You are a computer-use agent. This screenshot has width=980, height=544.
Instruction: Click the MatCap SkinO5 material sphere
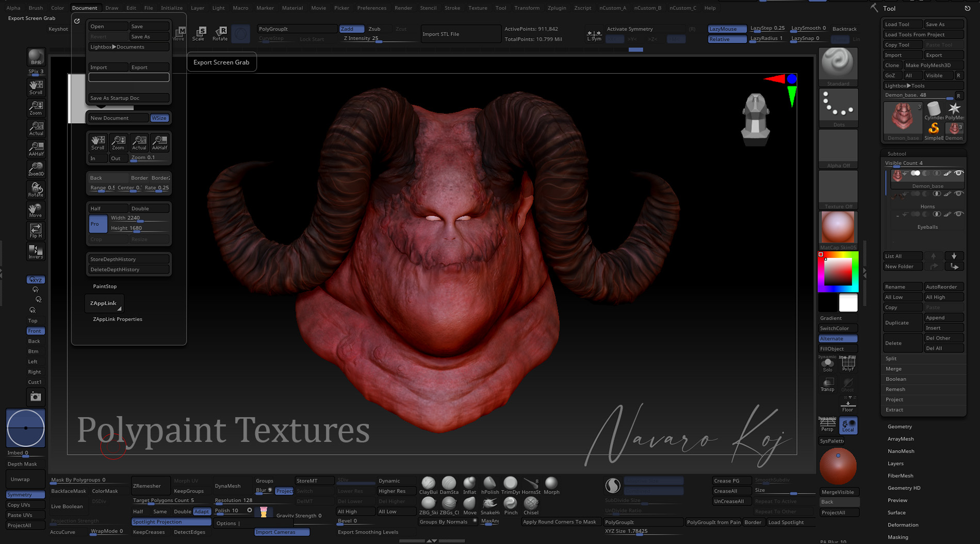(x=838, y=230)
